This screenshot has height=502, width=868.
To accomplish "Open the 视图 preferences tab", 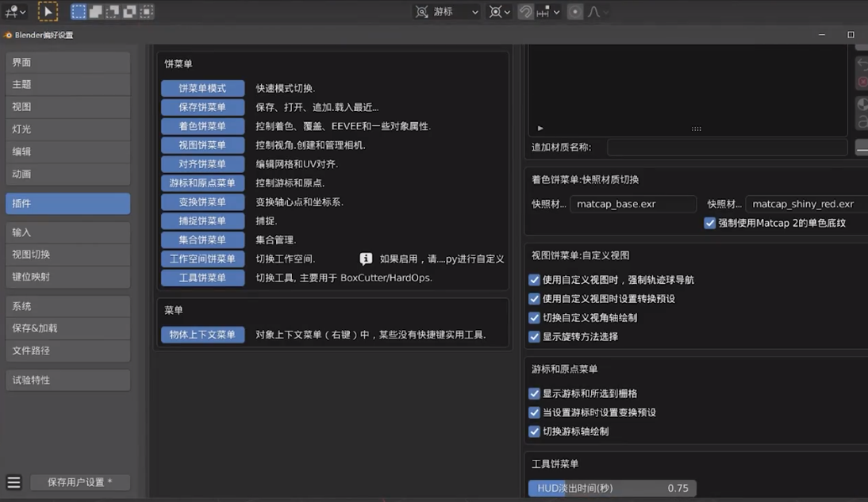I will coord(68,107).
